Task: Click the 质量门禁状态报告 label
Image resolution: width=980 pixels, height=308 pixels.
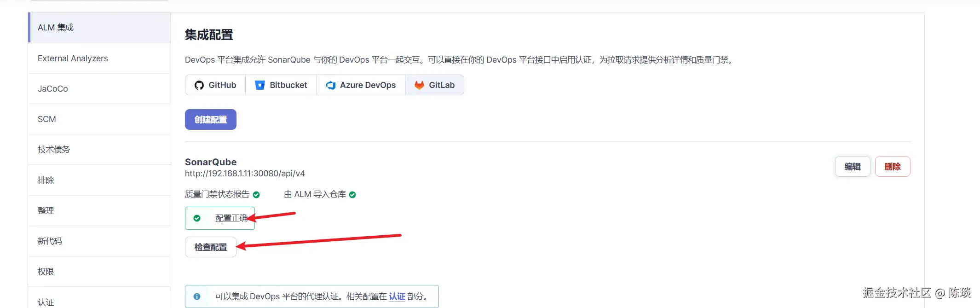Action: pyautogui.click(x=217, y=194)
